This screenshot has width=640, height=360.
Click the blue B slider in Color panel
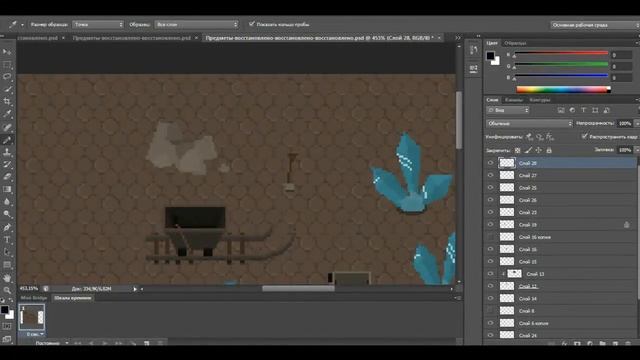(561, 76)
